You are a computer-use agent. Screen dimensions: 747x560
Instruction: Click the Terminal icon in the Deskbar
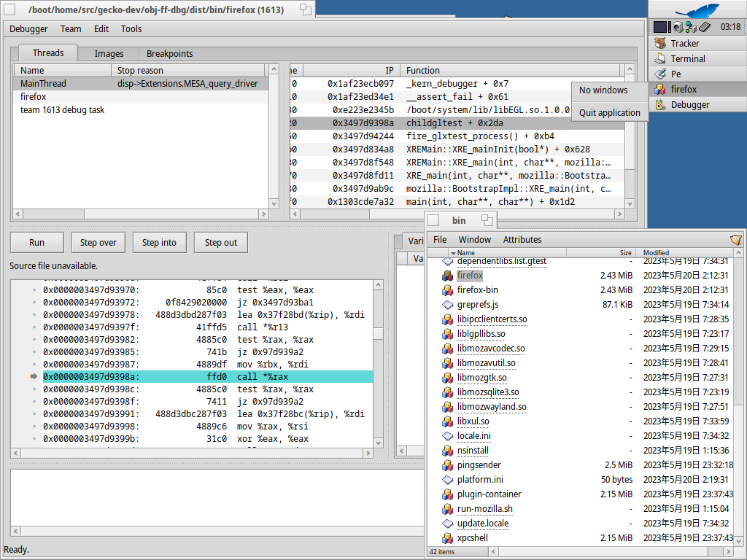tap(659, 58)
